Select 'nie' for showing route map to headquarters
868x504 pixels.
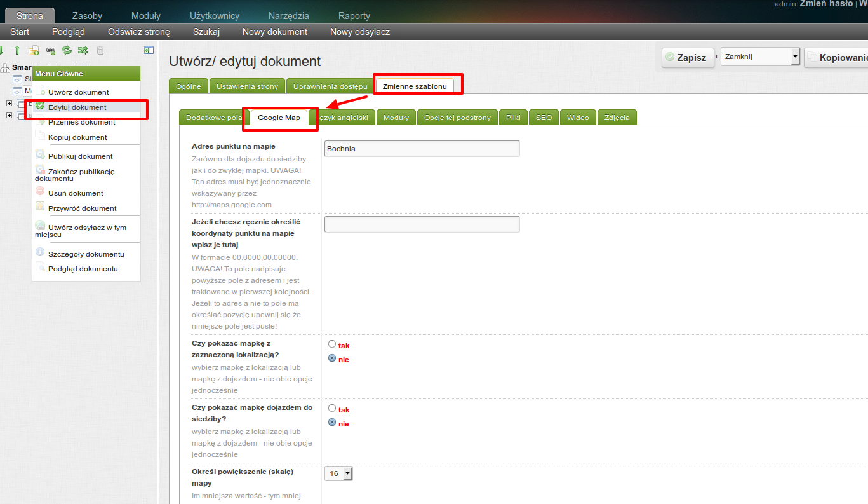(x=332, y=423)
